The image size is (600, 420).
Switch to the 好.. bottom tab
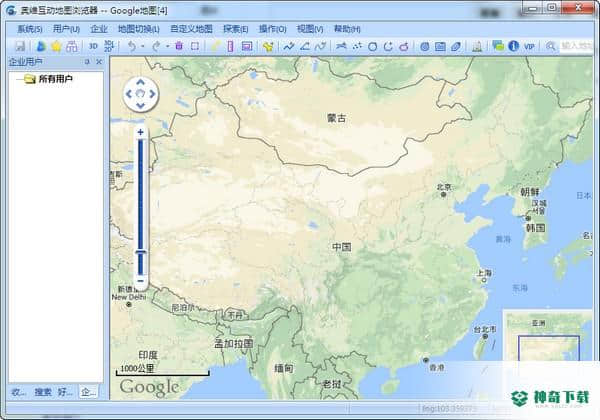tap(65, 392)
